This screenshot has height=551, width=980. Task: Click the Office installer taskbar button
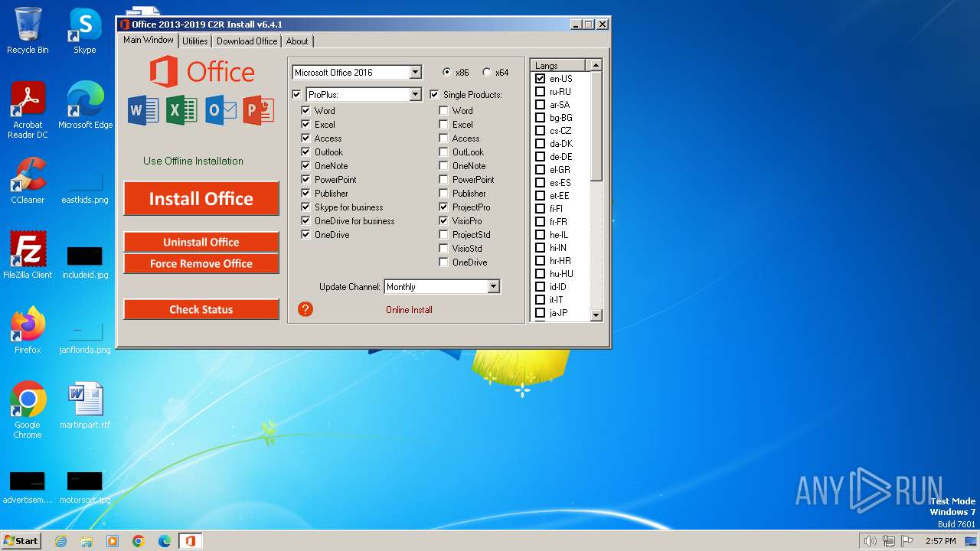coord(190,541)
